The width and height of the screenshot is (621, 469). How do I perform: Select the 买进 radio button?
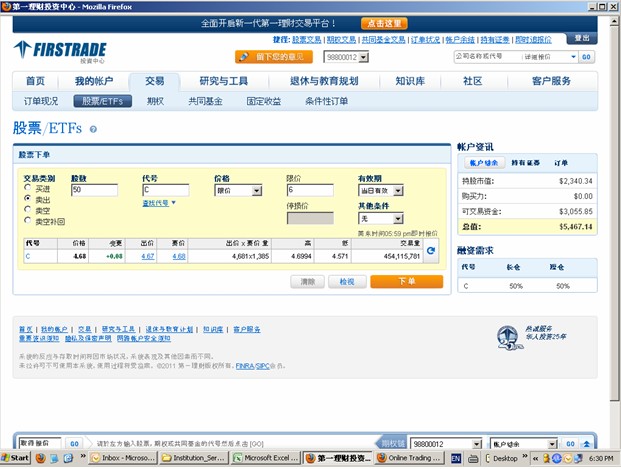tap(28, 189)
